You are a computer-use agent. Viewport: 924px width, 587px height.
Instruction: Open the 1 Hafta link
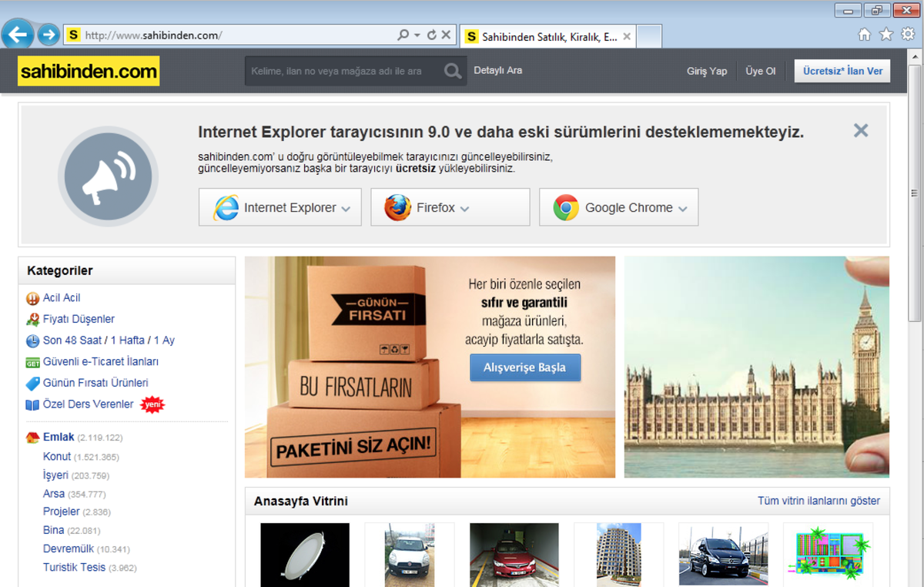click(129, 340)
